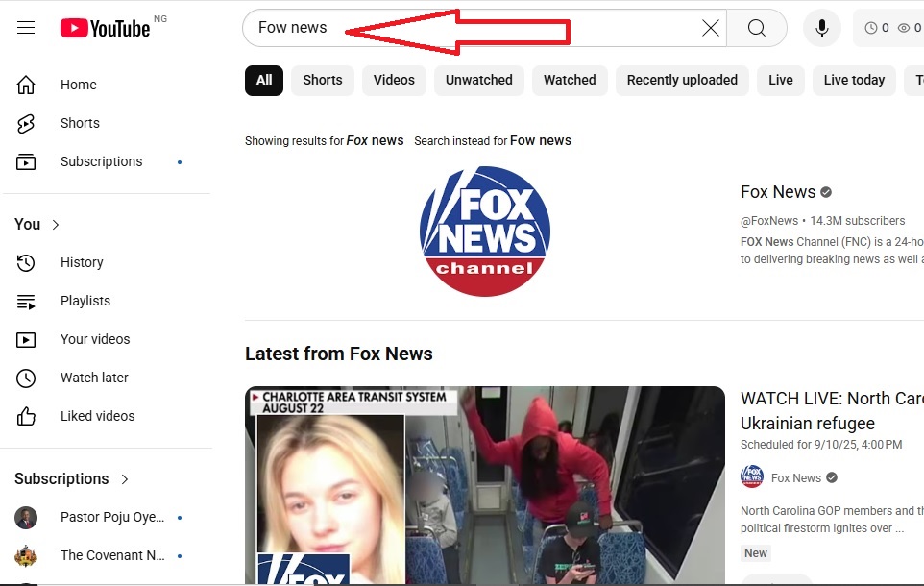Image resolution: width=924 pixels, height=586 pixels.
Task: Select the All filter chip
Action: [x=264, y=80]
